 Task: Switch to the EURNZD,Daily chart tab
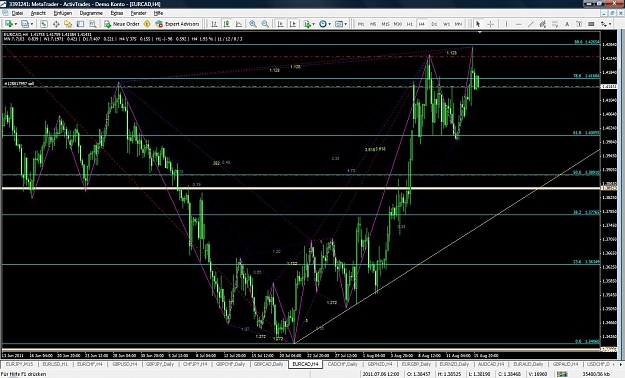click(453, 364)
